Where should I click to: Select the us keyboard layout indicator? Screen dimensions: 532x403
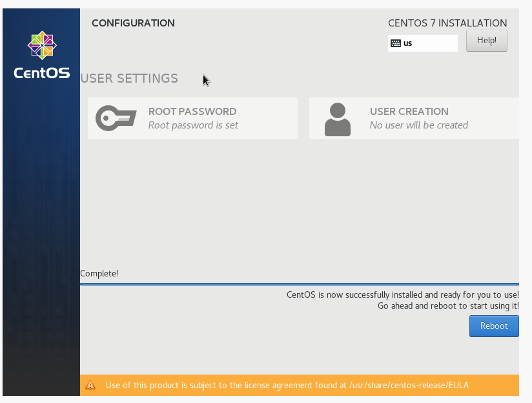pos(423,43)
